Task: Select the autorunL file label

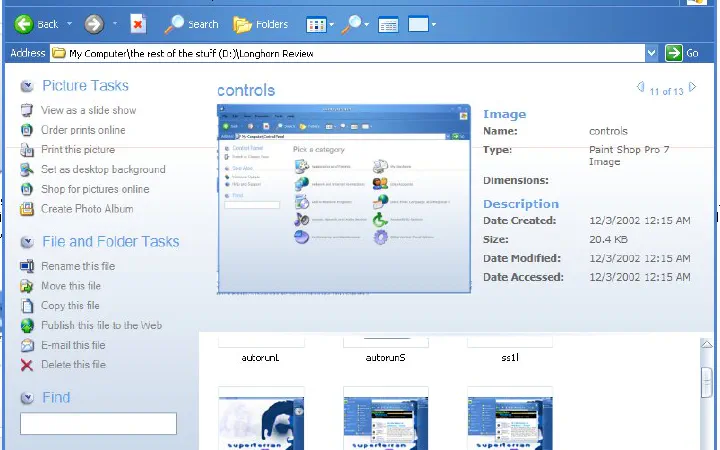Action: (260, 358)
